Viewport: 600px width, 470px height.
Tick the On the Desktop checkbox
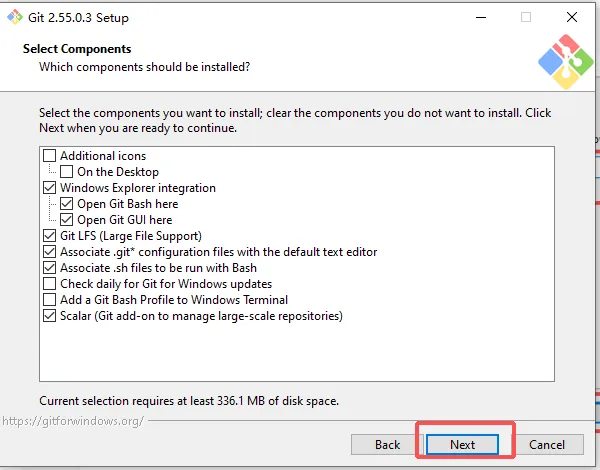(67, 172)
